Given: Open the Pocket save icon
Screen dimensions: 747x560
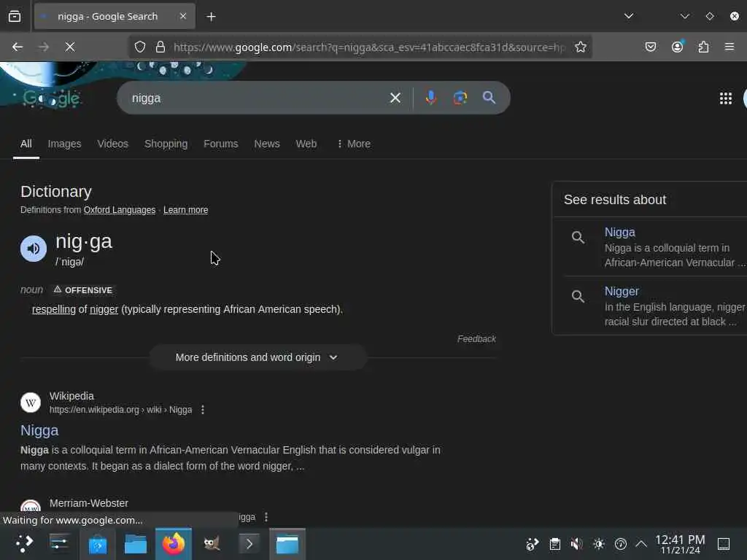Looking at the screenshot, I should (650, 47).
